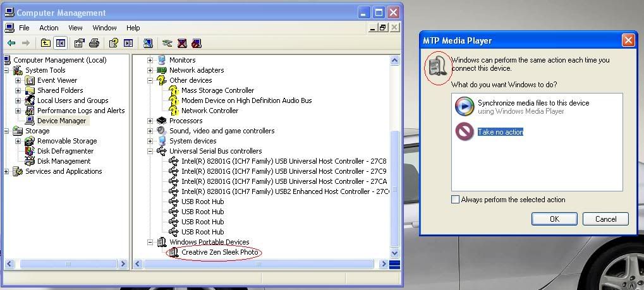Select Computer Management (Local) root node

point(60,60)
